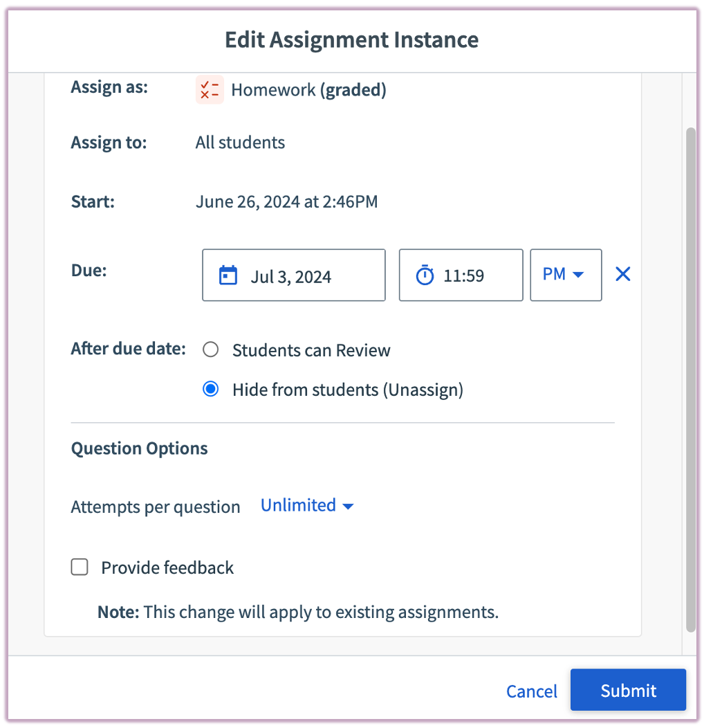Select the Students can Review option
The image size is (704, 728).
coord(210,349)
